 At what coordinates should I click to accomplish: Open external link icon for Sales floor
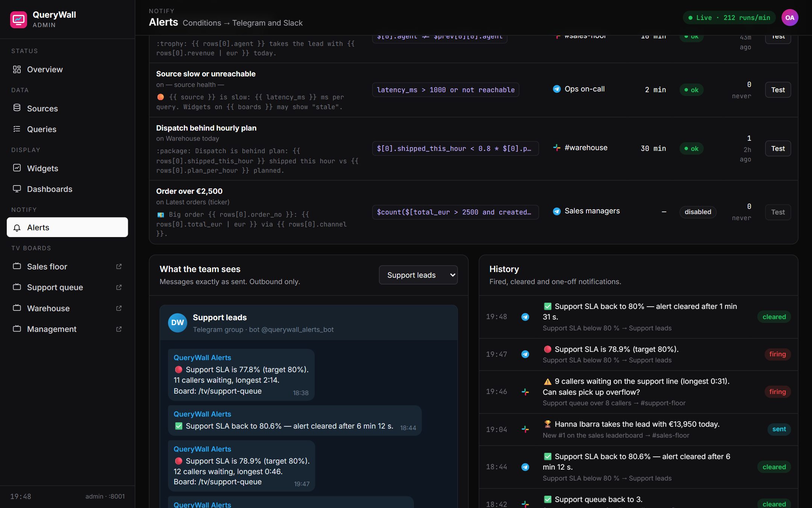click(x=119, y=266)
